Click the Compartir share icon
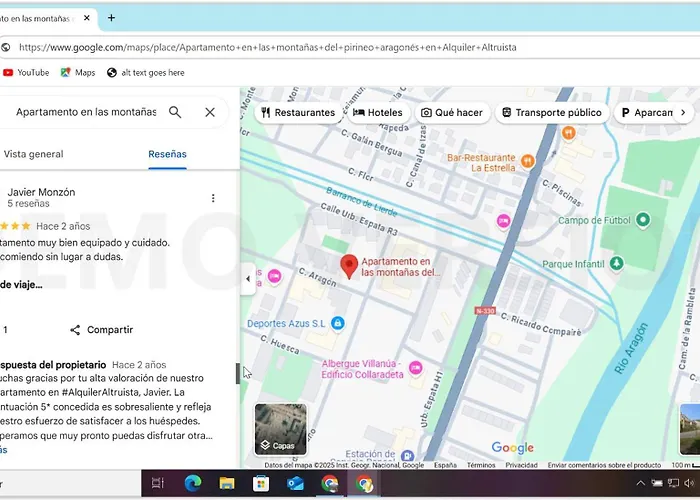The width and height of the screenshot is (700, 500). point(75,330)
